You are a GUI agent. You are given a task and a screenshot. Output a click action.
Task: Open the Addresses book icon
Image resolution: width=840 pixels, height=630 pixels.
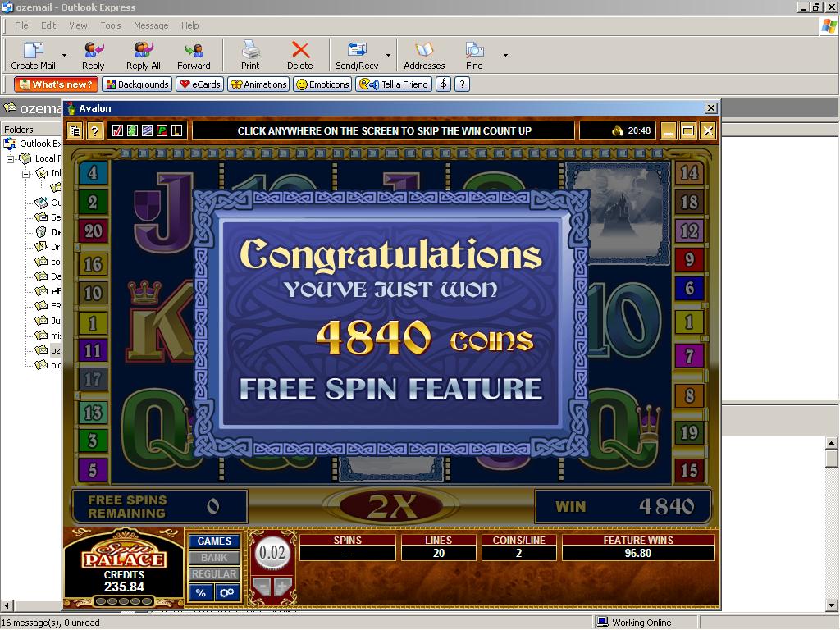pyautogui.click(x=423, y=55)
